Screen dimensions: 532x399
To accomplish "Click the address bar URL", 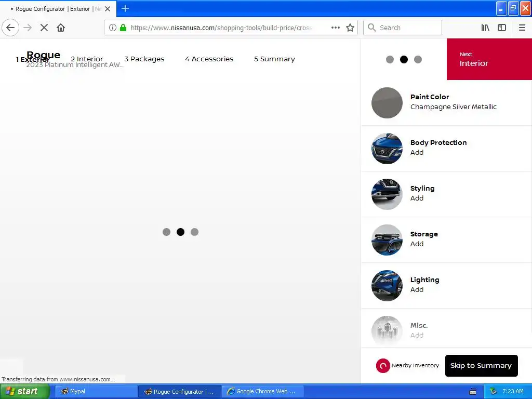I will pyautogui.click(x=221, y=28).
